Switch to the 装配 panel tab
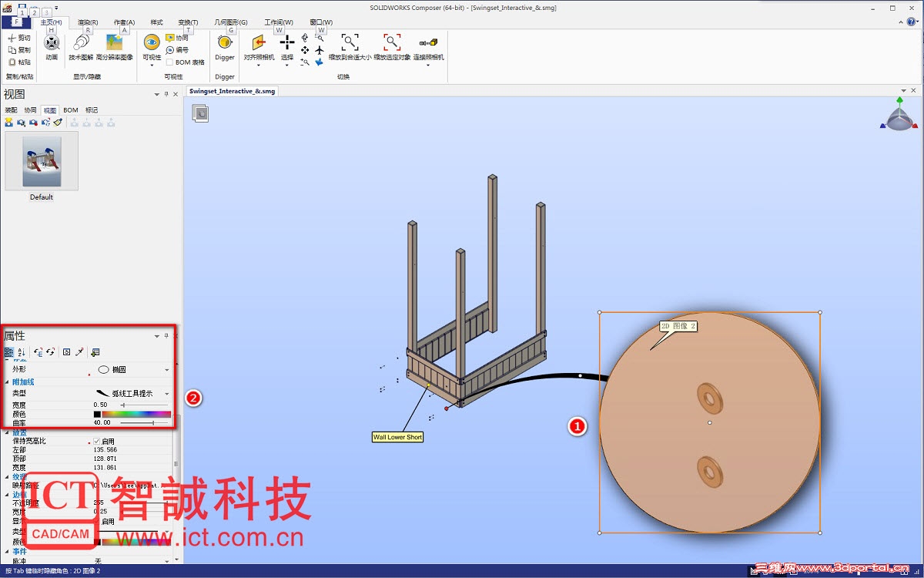The height and width of the screenshot is (578, 924). tap(12, 110)
